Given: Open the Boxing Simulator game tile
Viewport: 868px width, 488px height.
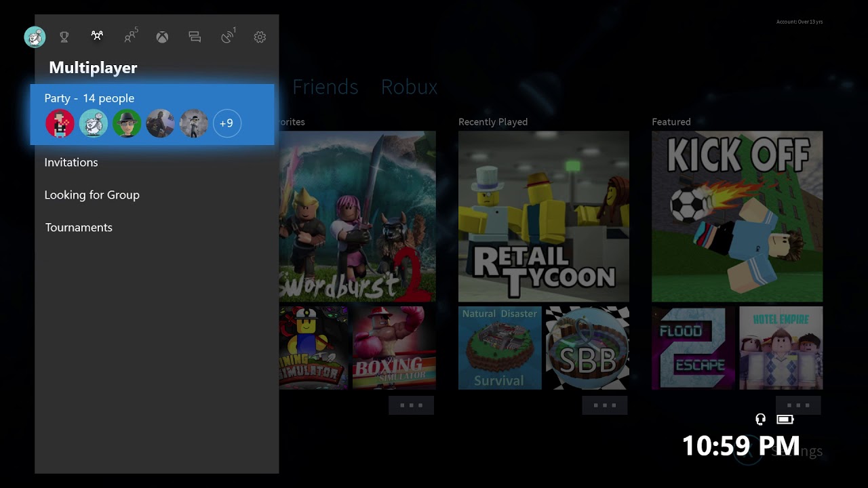Looking at the screenshot, I should point(394,348).
